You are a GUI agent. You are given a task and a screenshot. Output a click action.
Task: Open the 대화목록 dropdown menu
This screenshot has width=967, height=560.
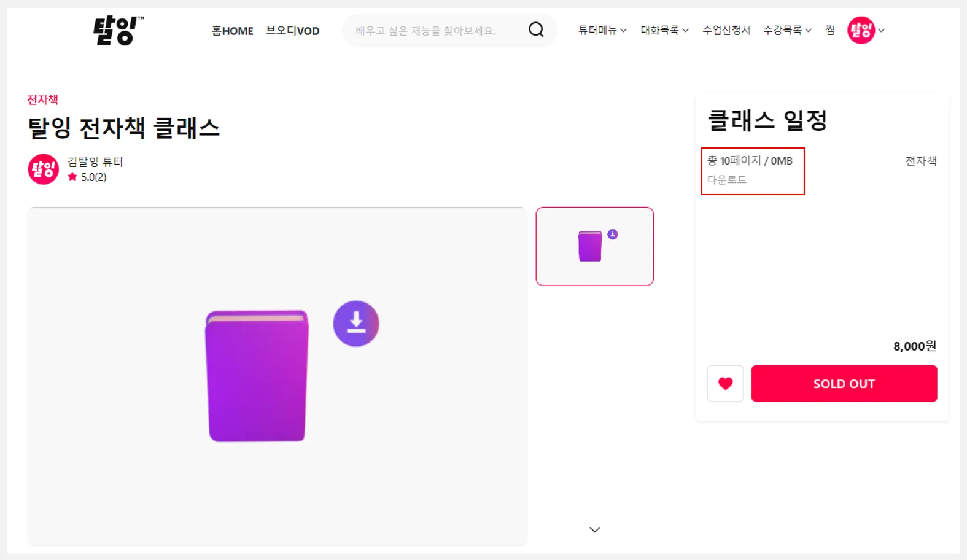(x=664, y=30)
